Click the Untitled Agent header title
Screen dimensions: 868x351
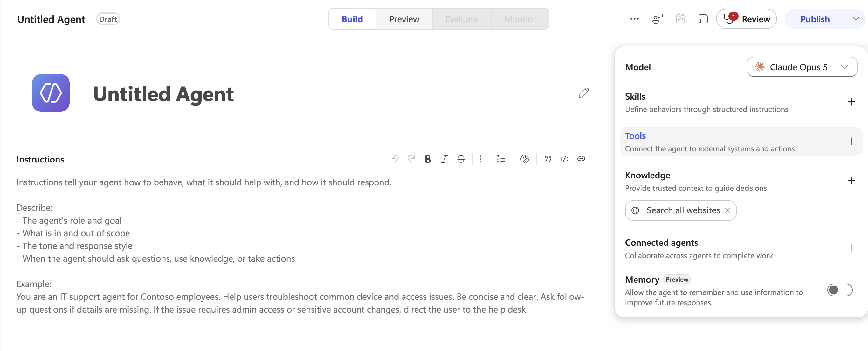coord(51,19)
